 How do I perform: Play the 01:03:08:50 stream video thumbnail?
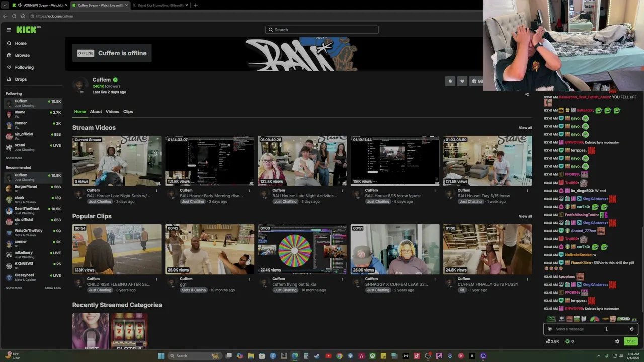pyautogui.click(x=488, y=160)
